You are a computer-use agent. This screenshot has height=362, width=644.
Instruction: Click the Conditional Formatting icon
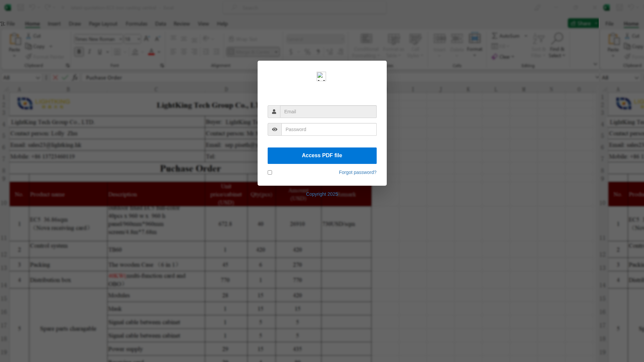[366, 39]
